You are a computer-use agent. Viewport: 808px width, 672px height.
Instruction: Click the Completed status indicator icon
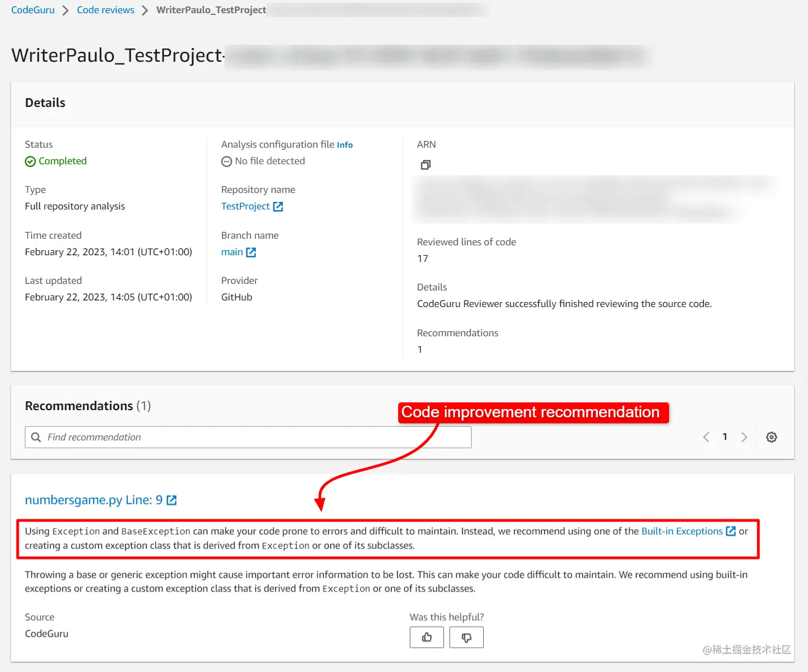point(30,162)
